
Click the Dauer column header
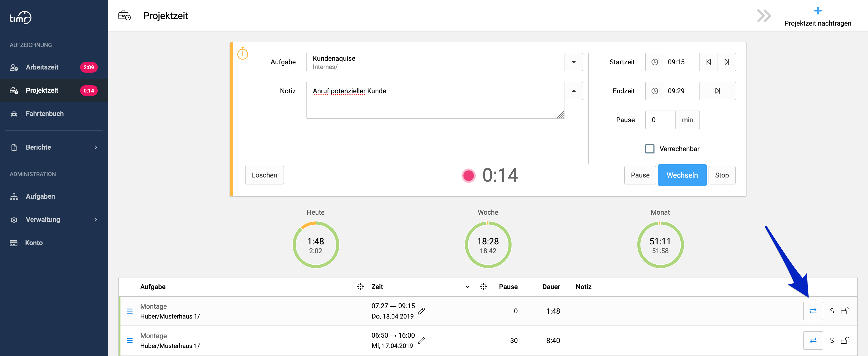click(551, 287)
